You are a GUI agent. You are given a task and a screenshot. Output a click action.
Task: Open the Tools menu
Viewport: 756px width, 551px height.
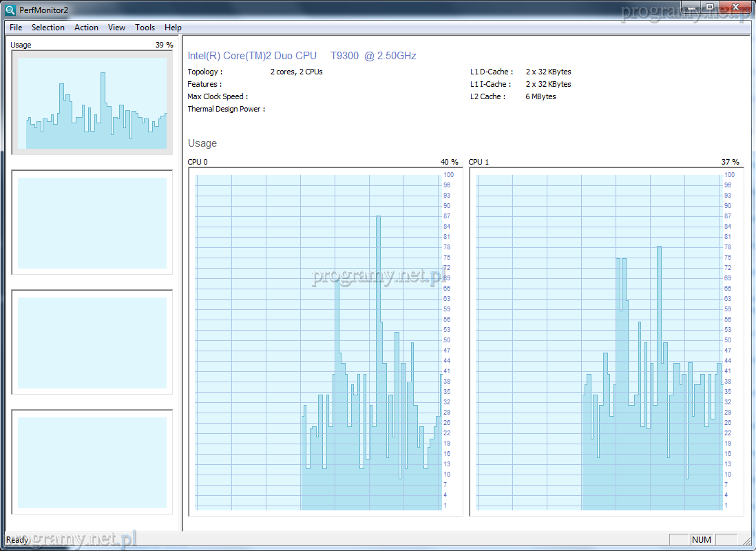click(145, 28)
